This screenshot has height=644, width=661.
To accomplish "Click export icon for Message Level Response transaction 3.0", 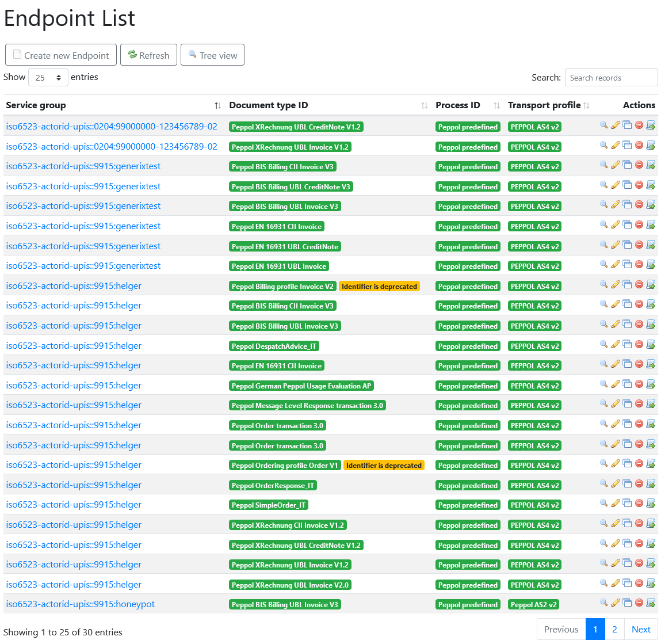I will [651, 404].
